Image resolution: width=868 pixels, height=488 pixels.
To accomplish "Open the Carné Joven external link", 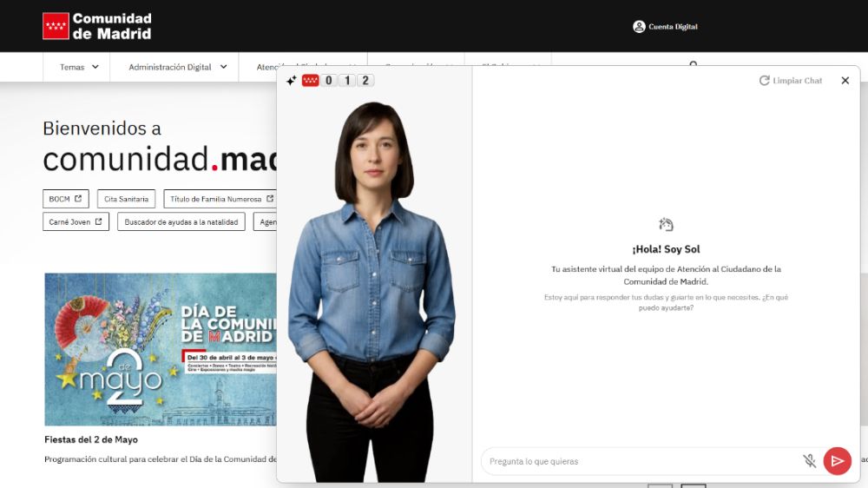I will (76, 221).
